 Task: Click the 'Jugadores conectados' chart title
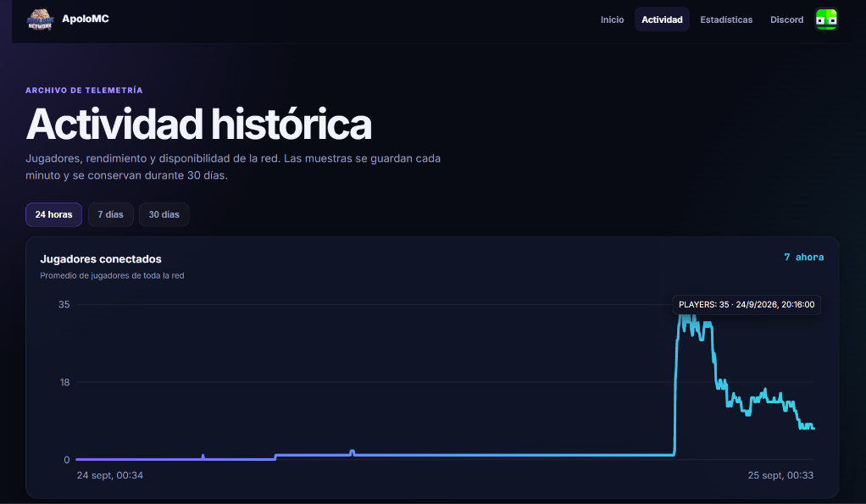(x=101, y=259)
